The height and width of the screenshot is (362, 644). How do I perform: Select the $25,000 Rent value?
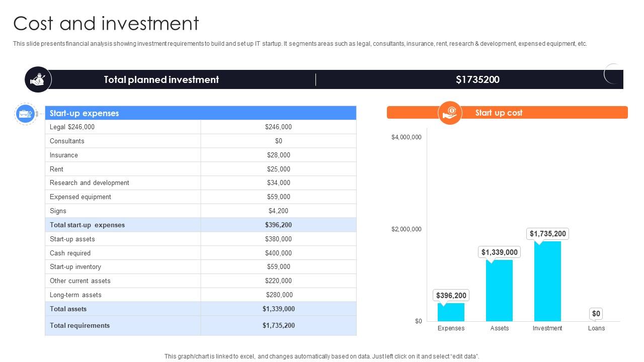[279, 169]
